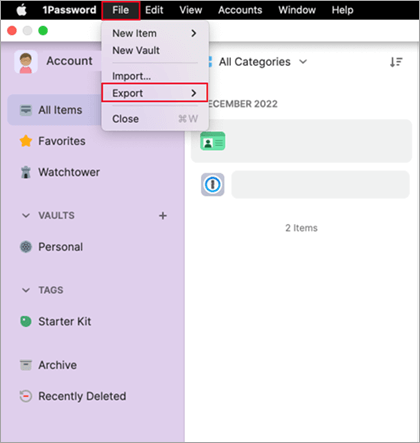The image size is (420, 443).
Task: Add a new vault with plus icon
Action: coord(163,216)
